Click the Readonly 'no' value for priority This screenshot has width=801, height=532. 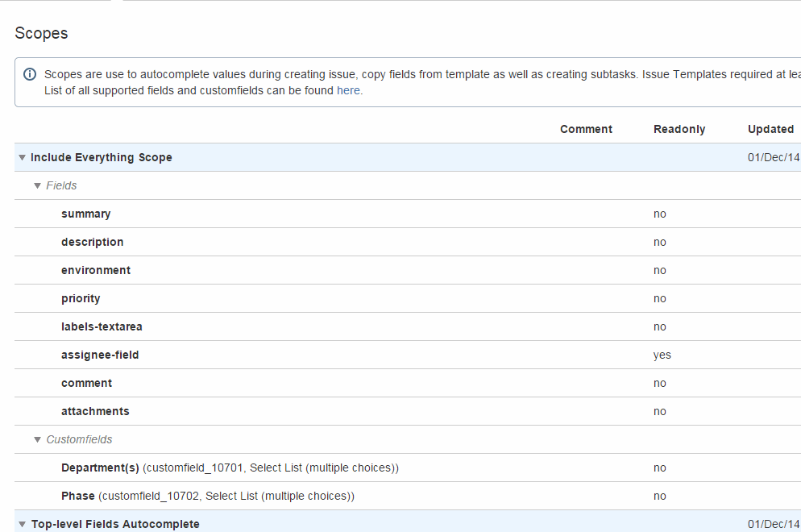coord(659,298)
